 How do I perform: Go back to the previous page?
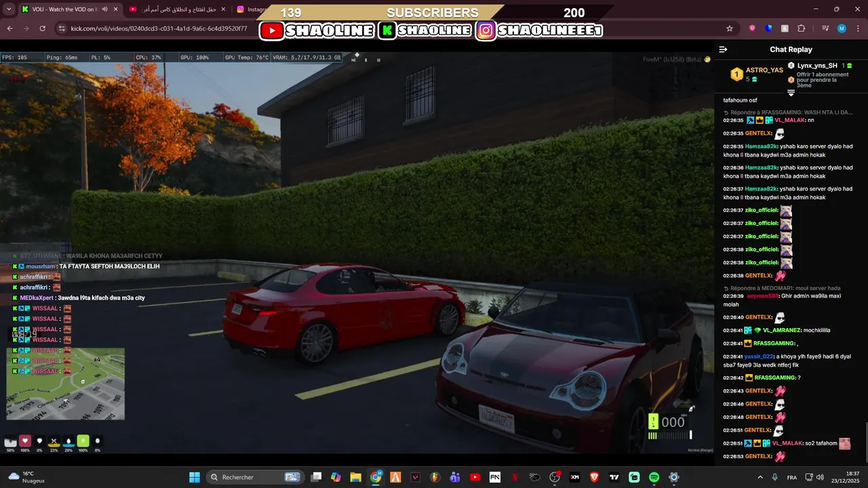click(x=10, y=28)
